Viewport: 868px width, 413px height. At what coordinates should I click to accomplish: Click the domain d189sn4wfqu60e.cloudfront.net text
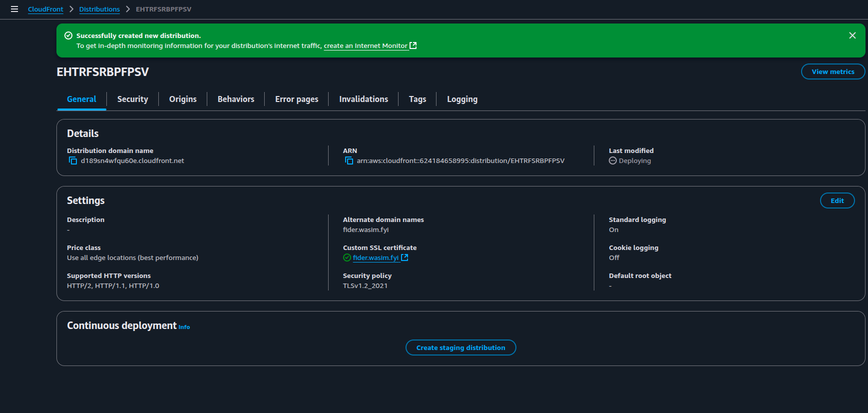click(132, 160)
